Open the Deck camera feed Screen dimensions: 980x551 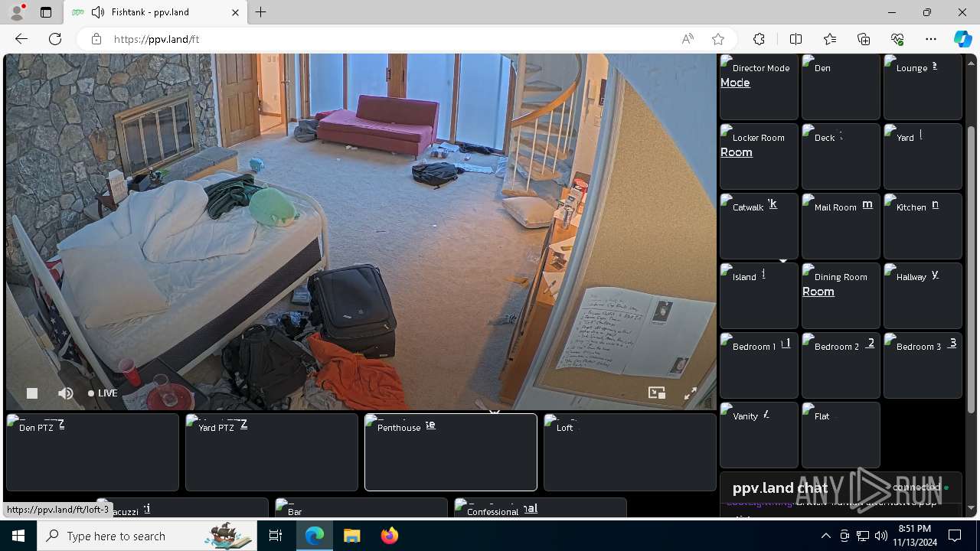tap(841, 156)
